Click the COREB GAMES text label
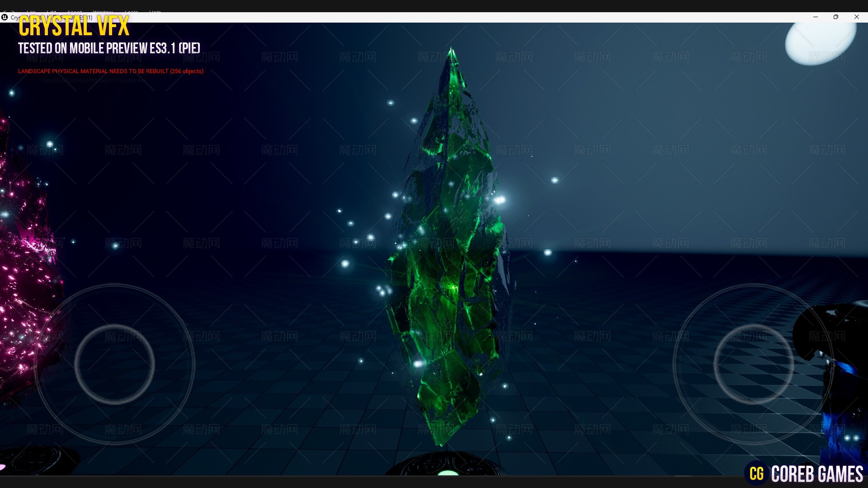The image size is (868, 488). pos(817,474)
